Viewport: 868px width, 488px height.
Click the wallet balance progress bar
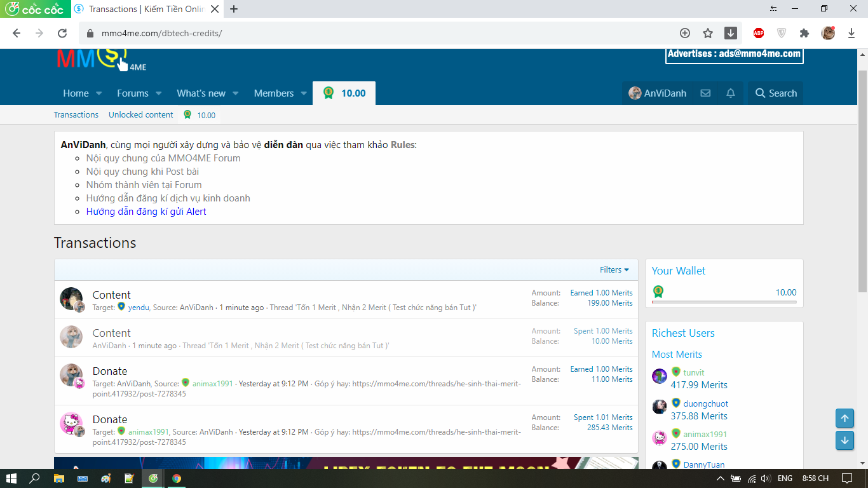click(x=724, y=302)
